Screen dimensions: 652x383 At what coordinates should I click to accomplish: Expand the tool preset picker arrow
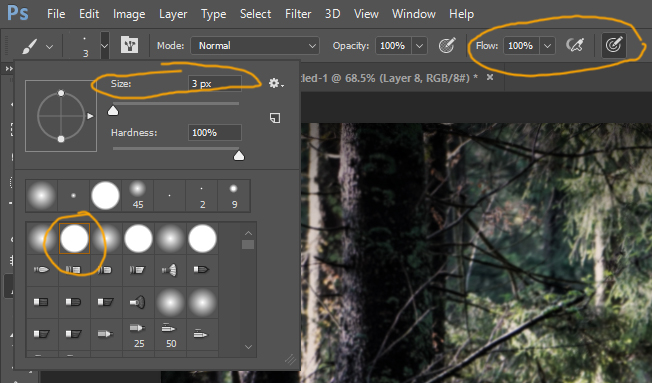49,47
